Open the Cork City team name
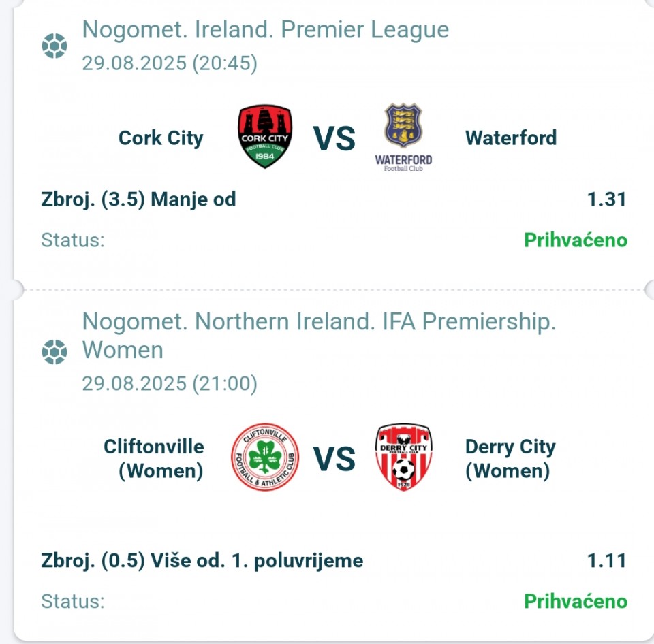The image size is (654, 644). click(x=161, y=138)
